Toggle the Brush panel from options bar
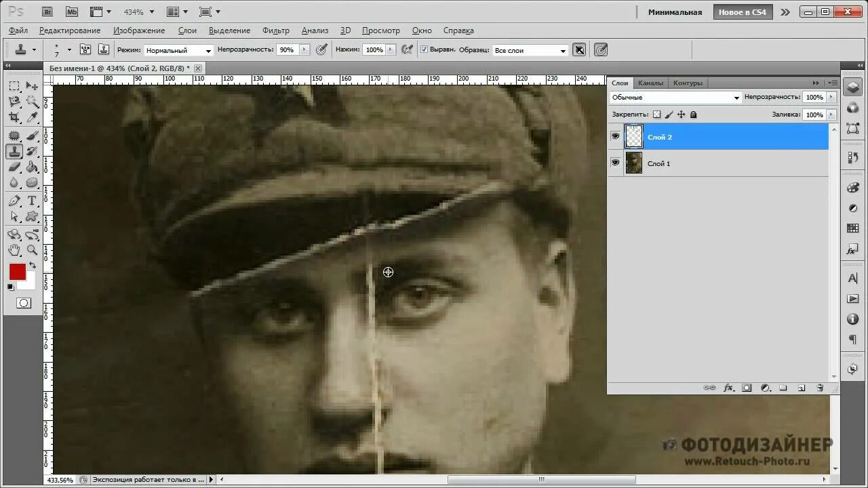Image resolution: width=868 pixels, height=488 pixels. (85, 49)
